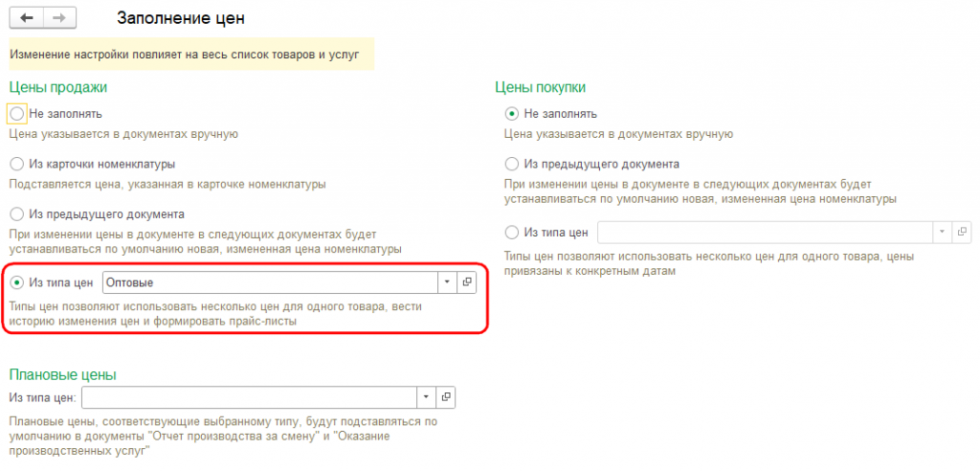
Task: Click the Цены покупки section heading
Action: pos(540,87)
